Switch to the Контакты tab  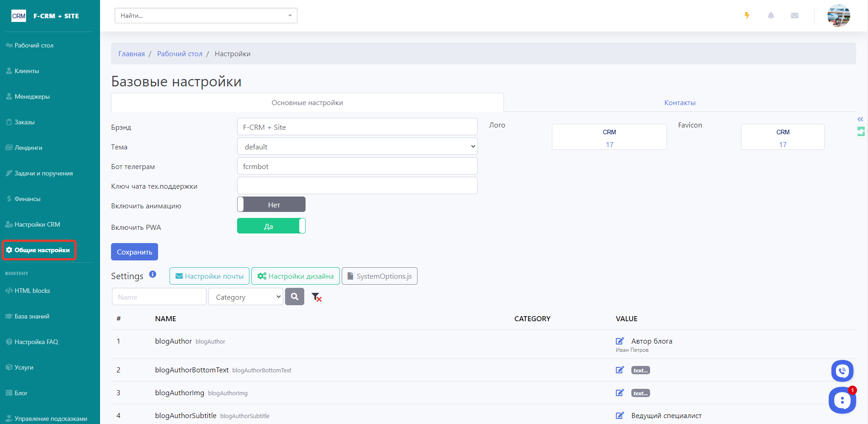click(x=679, y=103)
